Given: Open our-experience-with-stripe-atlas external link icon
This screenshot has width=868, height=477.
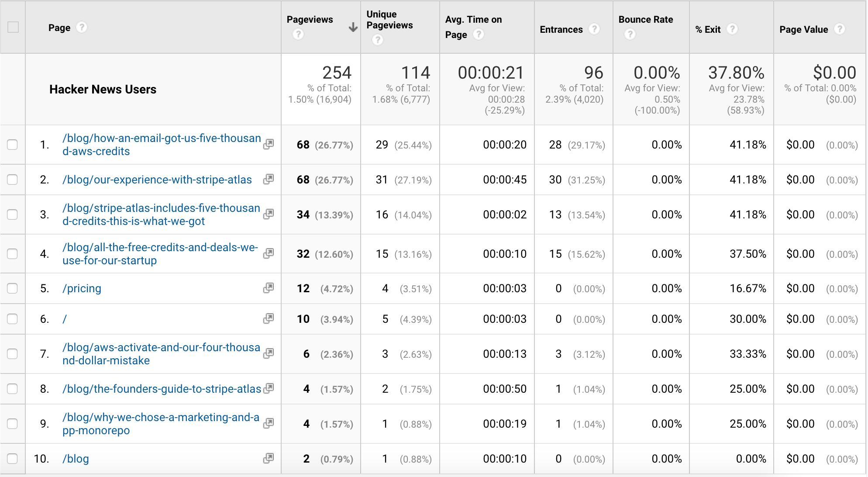Looking at the screenshot, I should click(269, 179).
